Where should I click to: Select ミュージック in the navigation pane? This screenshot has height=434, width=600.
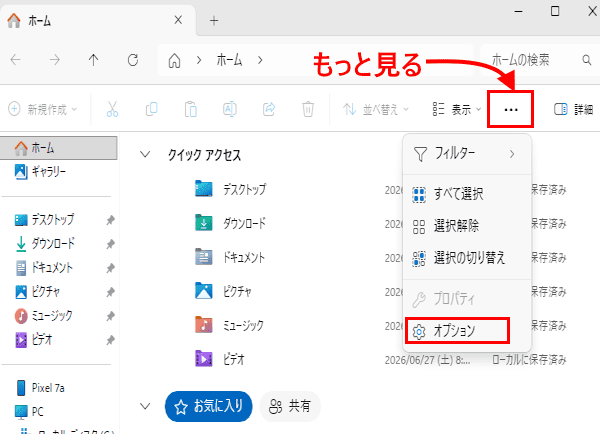click(x=44, y=316)
